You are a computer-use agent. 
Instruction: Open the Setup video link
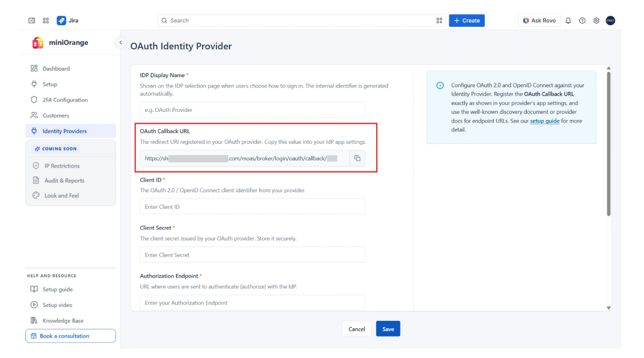pyautogui.click(x=71, y=305)
